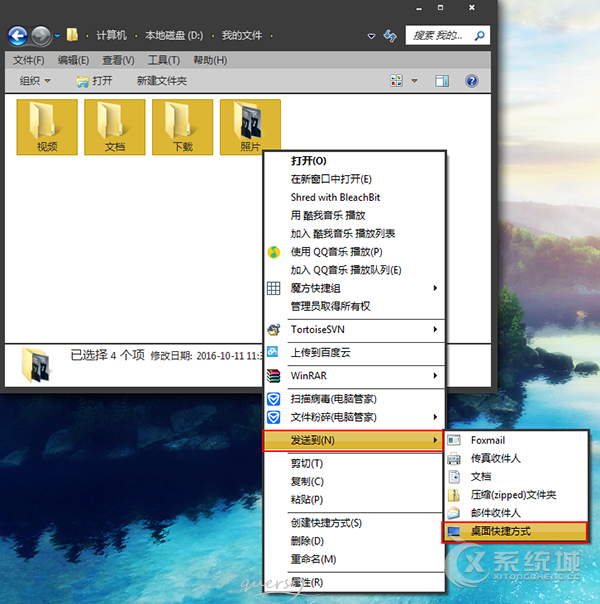Open the 工具(T) menu
The width and height of the screenshot is (600, 604).
point(164,60)
